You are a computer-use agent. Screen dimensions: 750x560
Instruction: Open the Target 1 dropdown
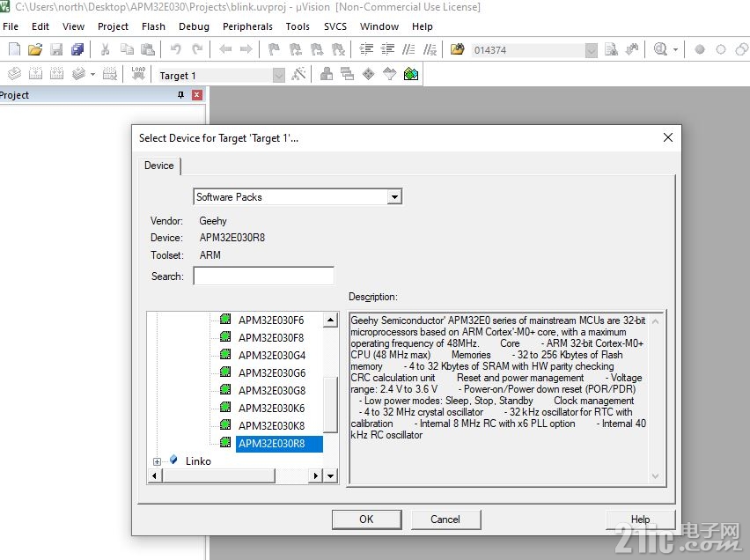(278, 75)
